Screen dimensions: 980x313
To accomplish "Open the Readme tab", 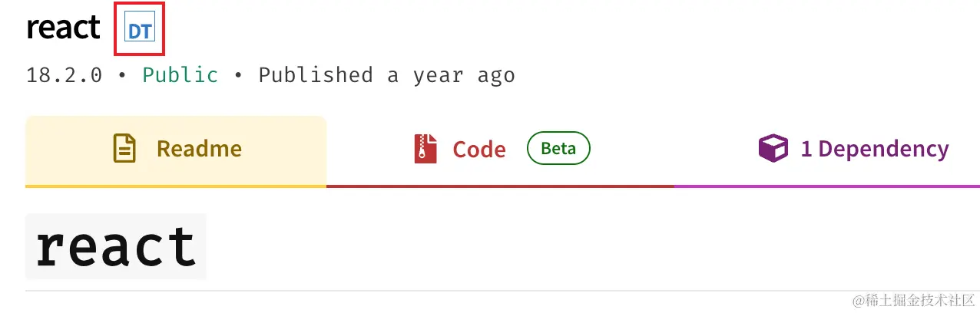I will pos(176,149).
